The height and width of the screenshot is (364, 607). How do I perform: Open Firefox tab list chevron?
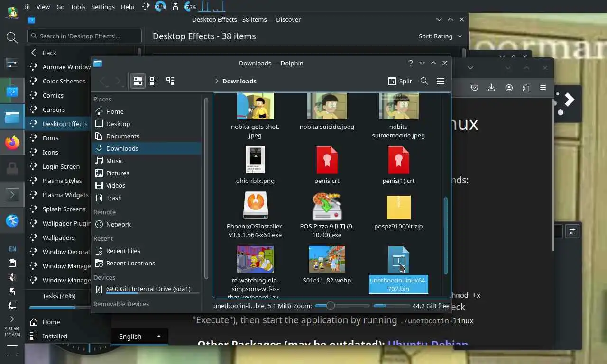click(x=470, y=67)
